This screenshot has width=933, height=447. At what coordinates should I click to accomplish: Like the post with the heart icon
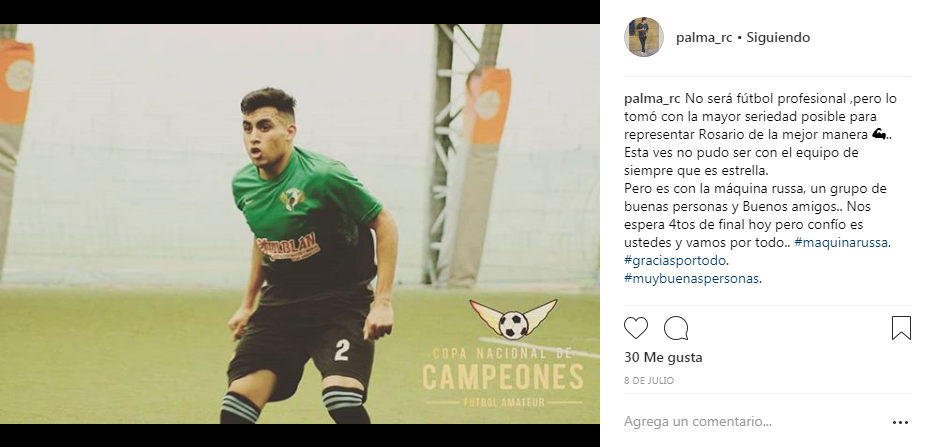635,328
